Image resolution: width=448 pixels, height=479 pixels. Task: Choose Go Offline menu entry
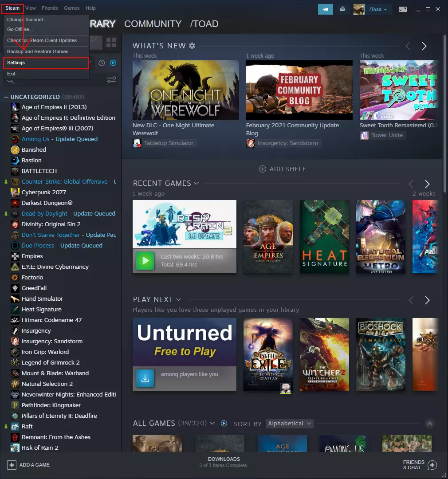click(x=46, y=29)
